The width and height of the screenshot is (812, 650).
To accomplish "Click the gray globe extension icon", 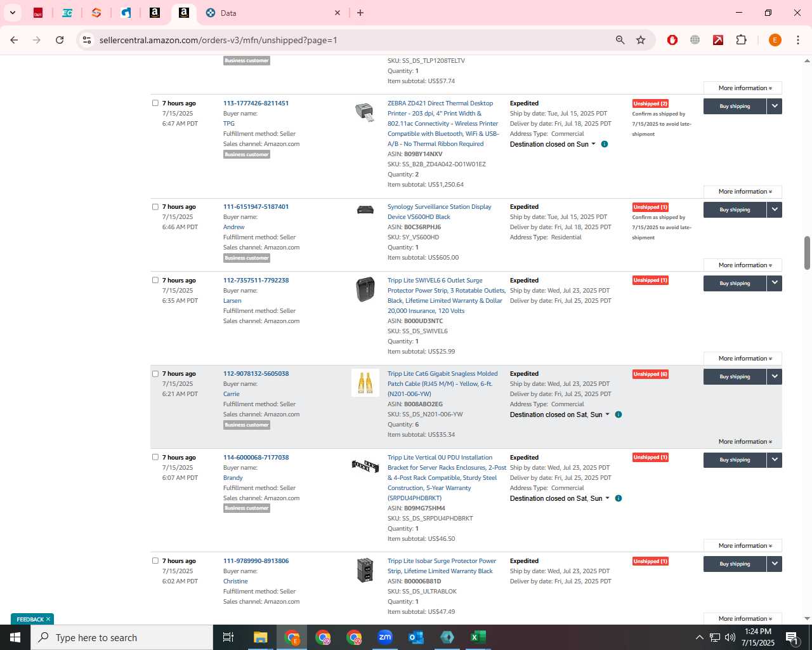I will (x=695, y=40).
